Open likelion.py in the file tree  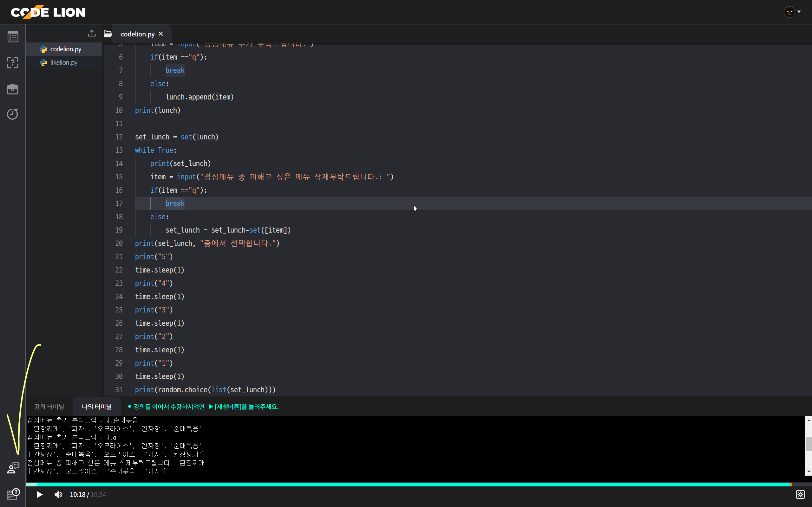[x=64, y=62]
